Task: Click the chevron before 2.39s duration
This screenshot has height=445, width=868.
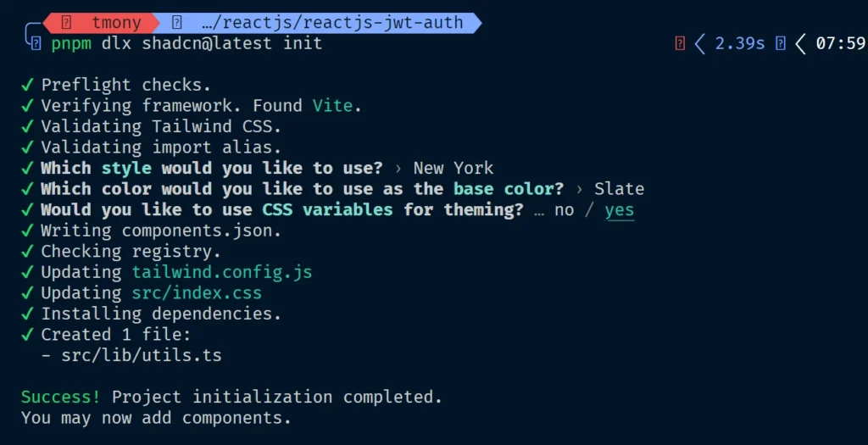Action: pyautogui.click(x=700, y=43)
